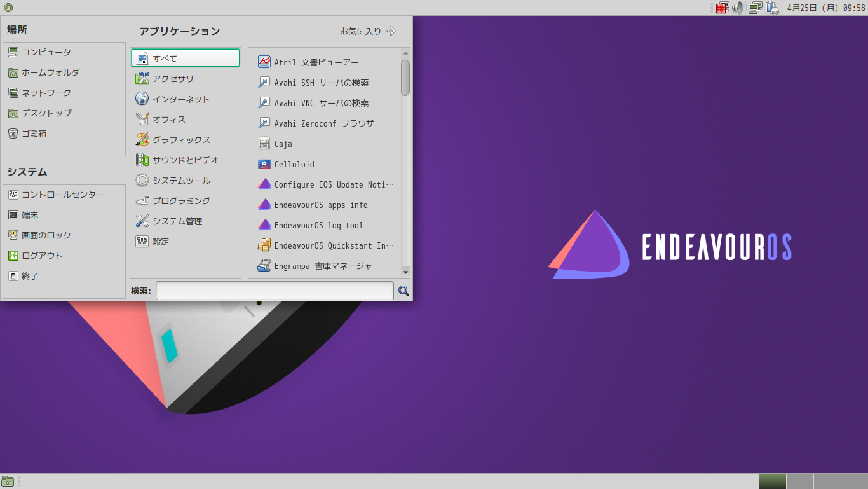Image resolution: width=868 pixels, height=489 pixels.
Task: Select the すべて category
Action: [x=186, y=58]
